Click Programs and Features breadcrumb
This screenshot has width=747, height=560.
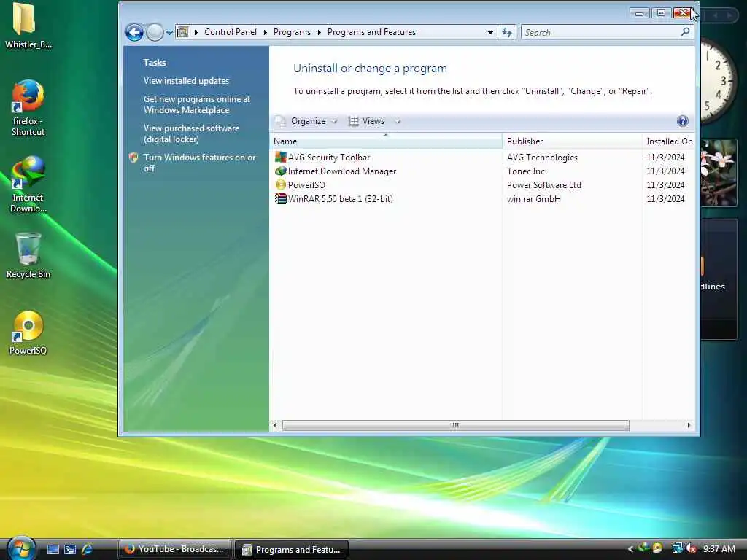pyautogui.click(x=371, y=32)
